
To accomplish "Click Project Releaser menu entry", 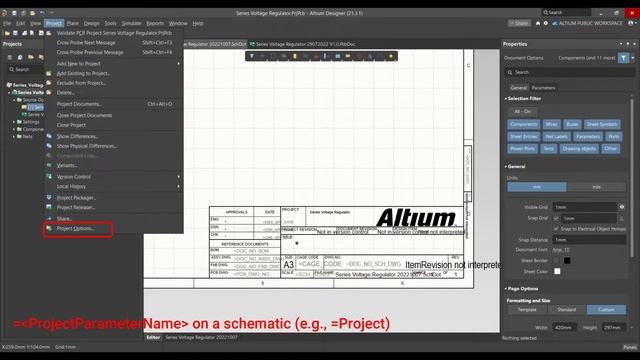I will pos(76,207).
